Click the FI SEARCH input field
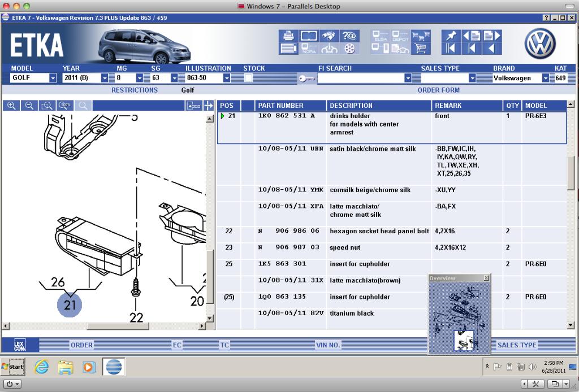This screenshot has height=392, width=579. click(361, 78)
